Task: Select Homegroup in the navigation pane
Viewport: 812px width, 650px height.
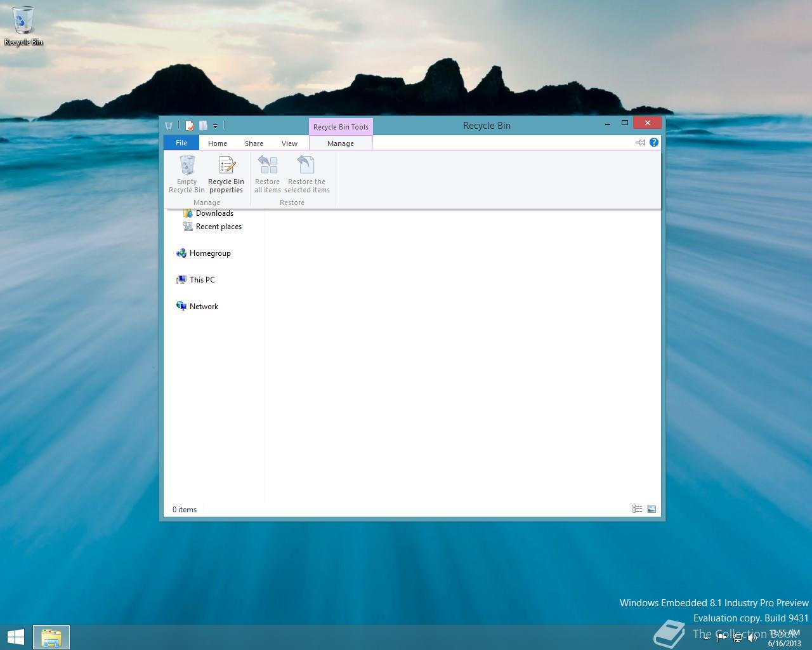Action: coord(210,253)
